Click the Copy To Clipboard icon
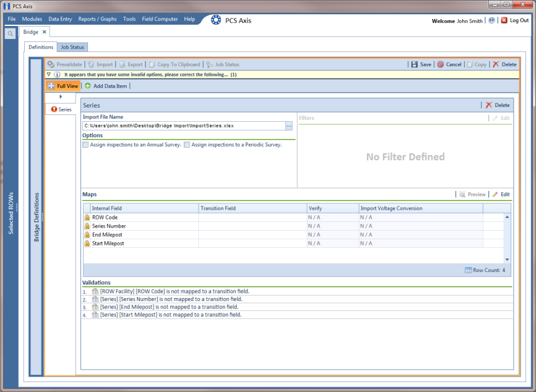536x392 pixels. 152,64
